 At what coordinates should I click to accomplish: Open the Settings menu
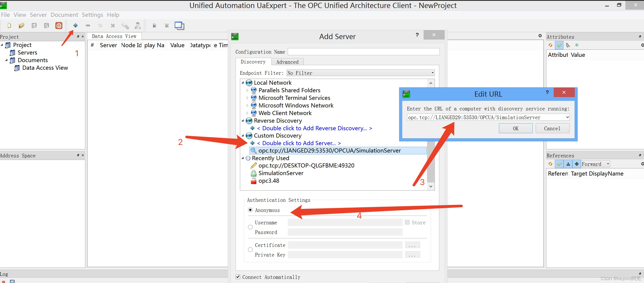[x=92, y=15]
